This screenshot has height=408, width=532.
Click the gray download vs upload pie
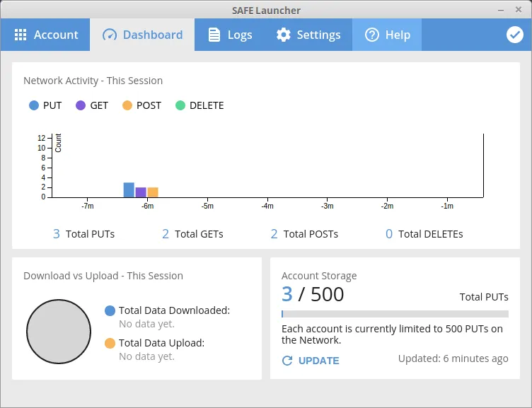click(59, 332)
